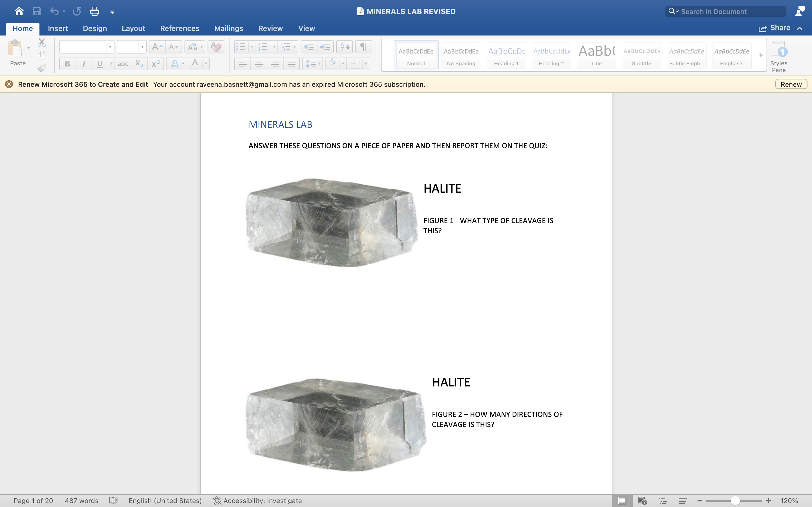The height and width of the screenshot is (507, 812).
Task: Open the font name dropdown
Action: 110,47
